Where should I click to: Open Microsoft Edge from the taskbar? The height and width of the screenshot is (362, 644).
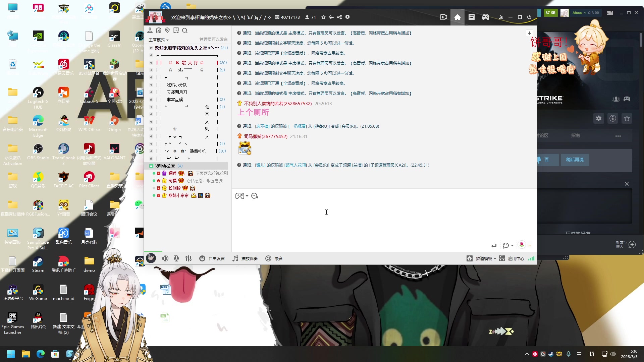41,354
